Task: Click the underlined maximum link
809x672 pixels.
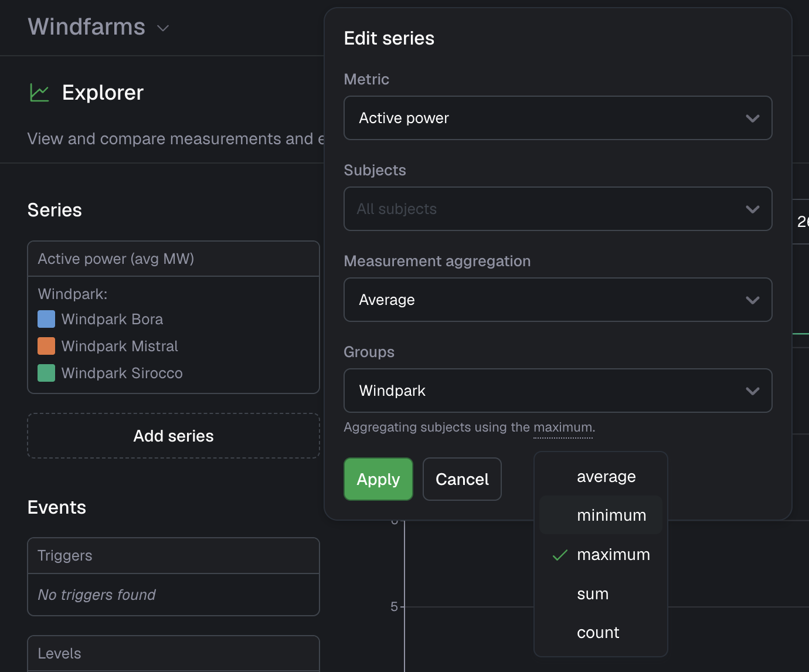Action: coord(563,427)
